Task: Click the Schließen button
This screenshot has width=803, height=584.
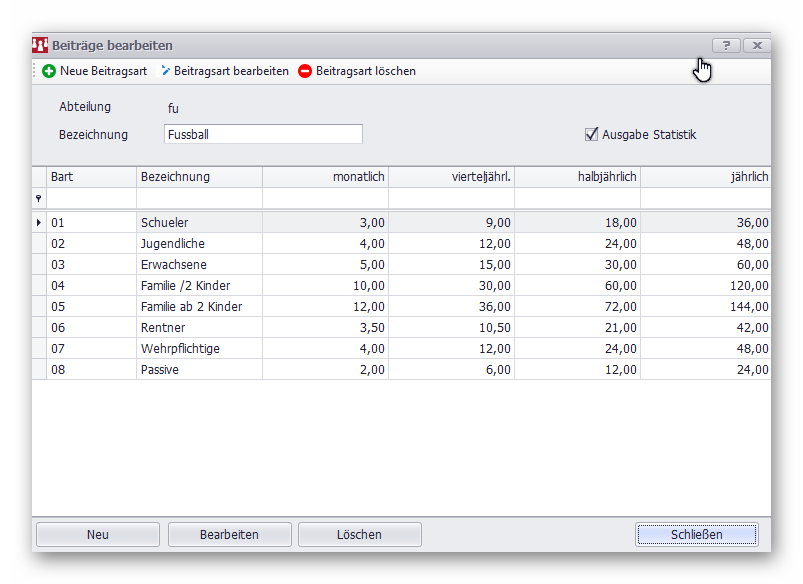Action: [x=696, y=534]
